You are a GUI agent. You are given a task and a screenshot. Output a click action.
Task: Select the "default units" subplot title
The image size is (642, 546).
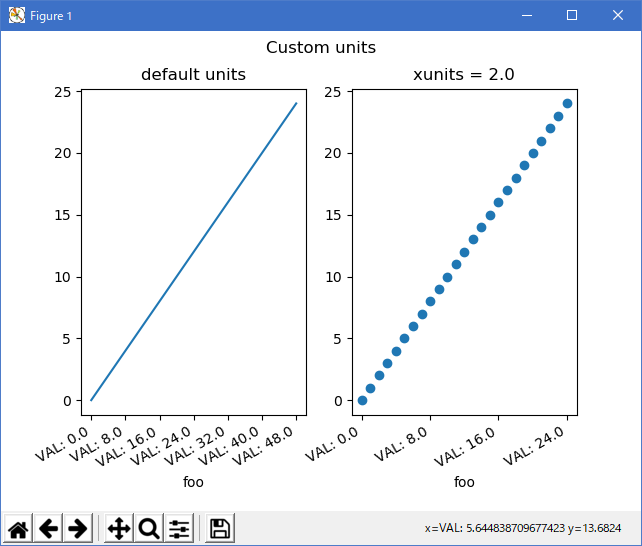pos(193,75)
